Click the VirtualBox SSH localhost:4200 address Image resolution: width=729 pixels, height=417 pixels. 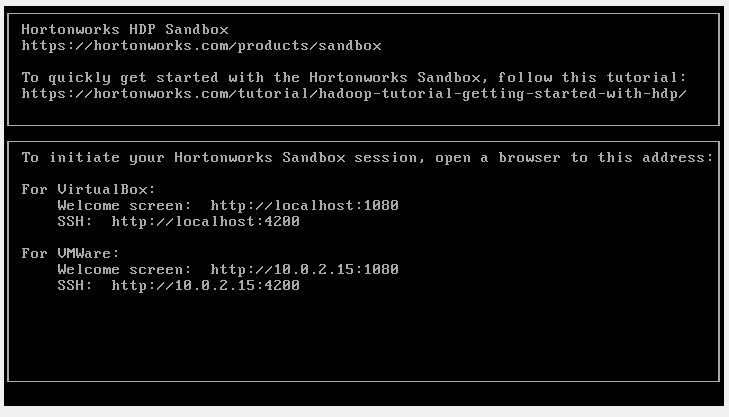pyautogui.click(x=205, y=221)
